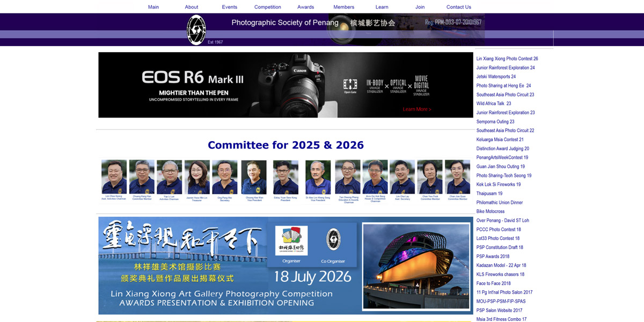Click the Photographic Society of Penang logo
Image resolution: width=644 pixels, height=322 pixels.
[x=196, y=30]
